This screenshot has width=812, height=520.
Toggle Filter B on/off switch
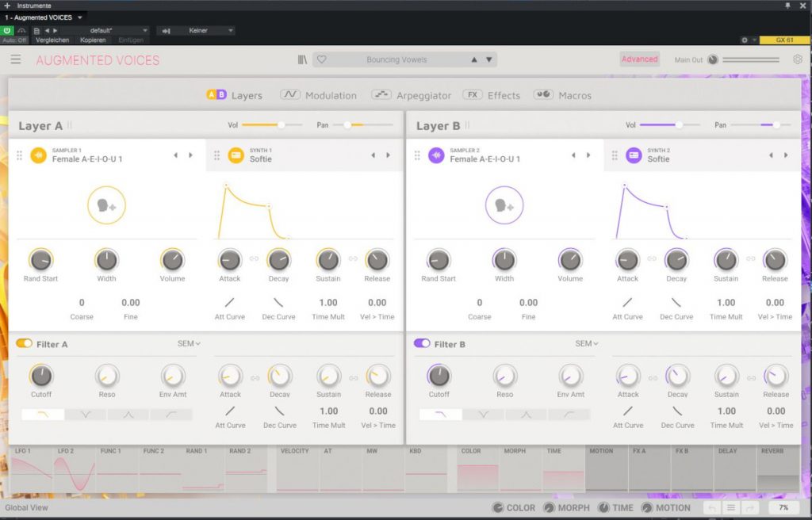pos(422,343)
